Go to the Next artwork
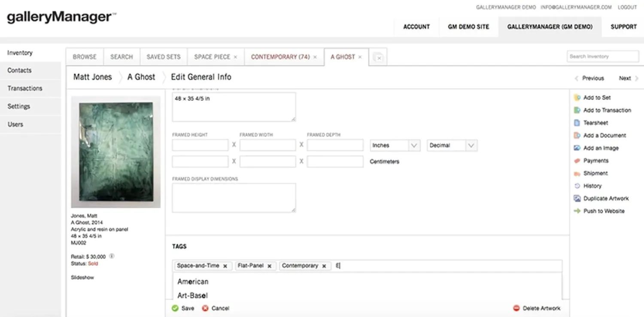This screenshot has width=644, height=317. tap(629, 78)
